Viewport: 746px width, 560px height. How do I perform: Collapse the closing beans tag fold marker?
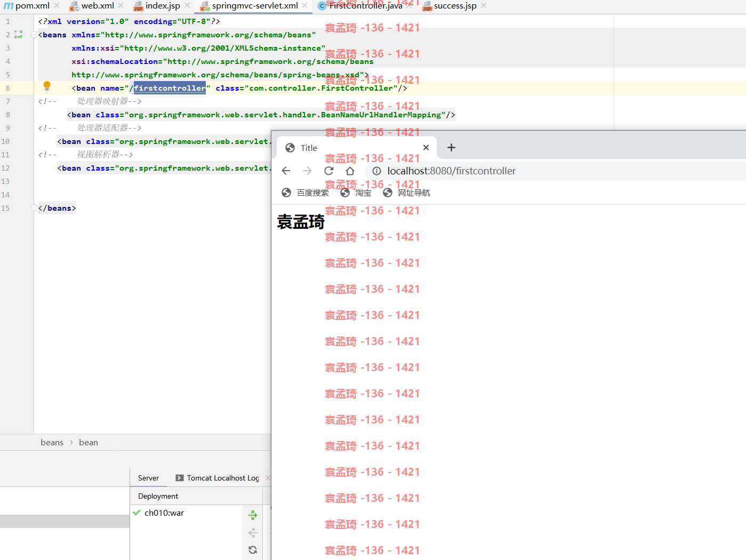tap(34, 207)
